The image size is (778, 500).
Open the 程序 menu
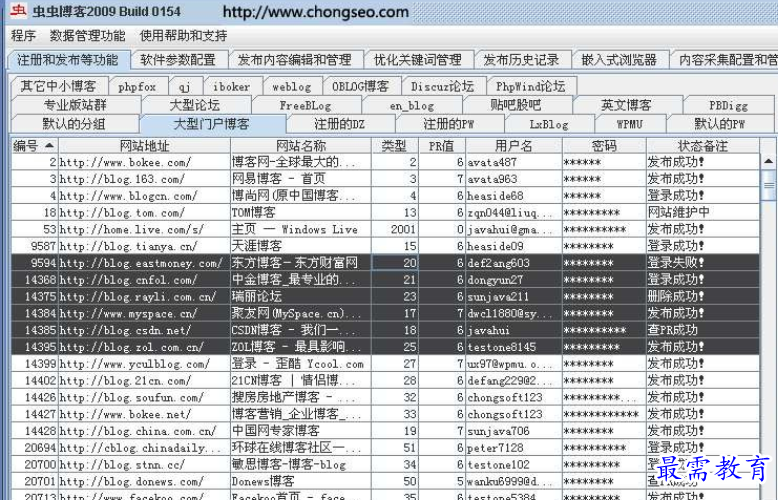[x=23, y=36]
